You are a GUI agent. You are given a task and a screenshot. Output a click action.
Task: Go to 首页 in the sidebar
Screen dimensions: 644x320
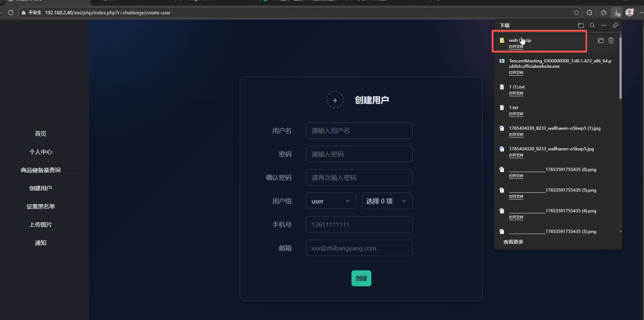pos(41,134)
